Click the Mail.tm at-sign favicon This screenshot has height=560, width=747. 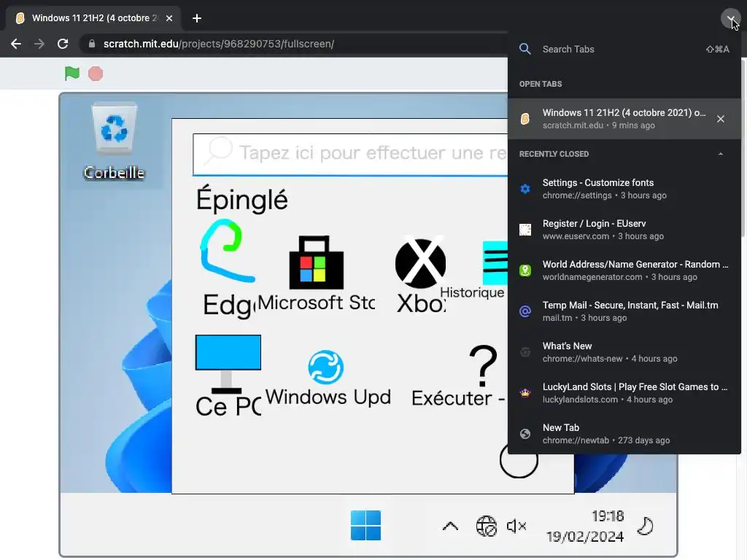pyautogui.click(x=525, y=311)
